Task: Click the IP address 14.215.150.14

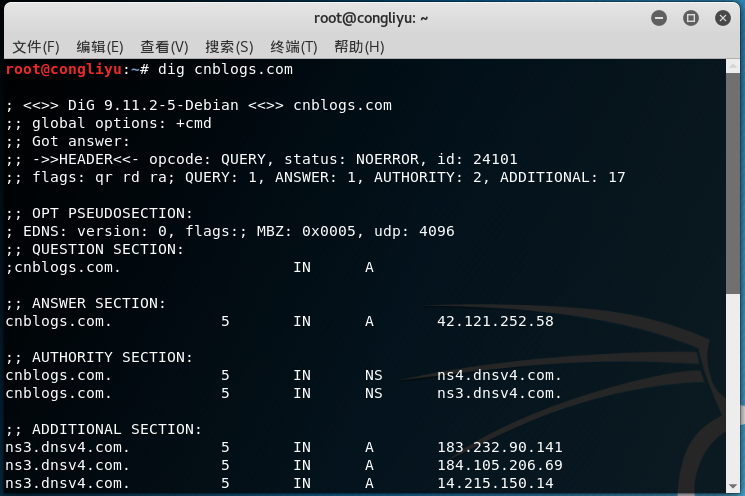Action: tap(495, 484)
